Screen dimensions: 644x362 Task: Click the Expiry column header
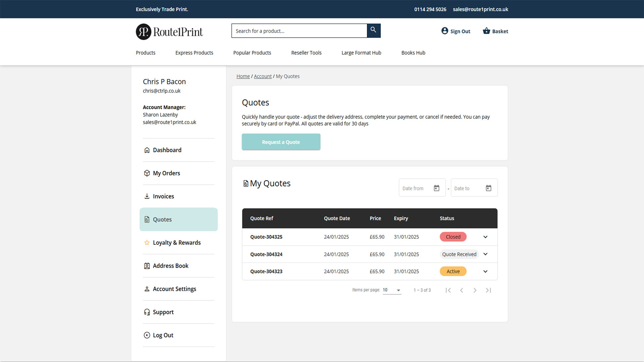tap(401, 218)
